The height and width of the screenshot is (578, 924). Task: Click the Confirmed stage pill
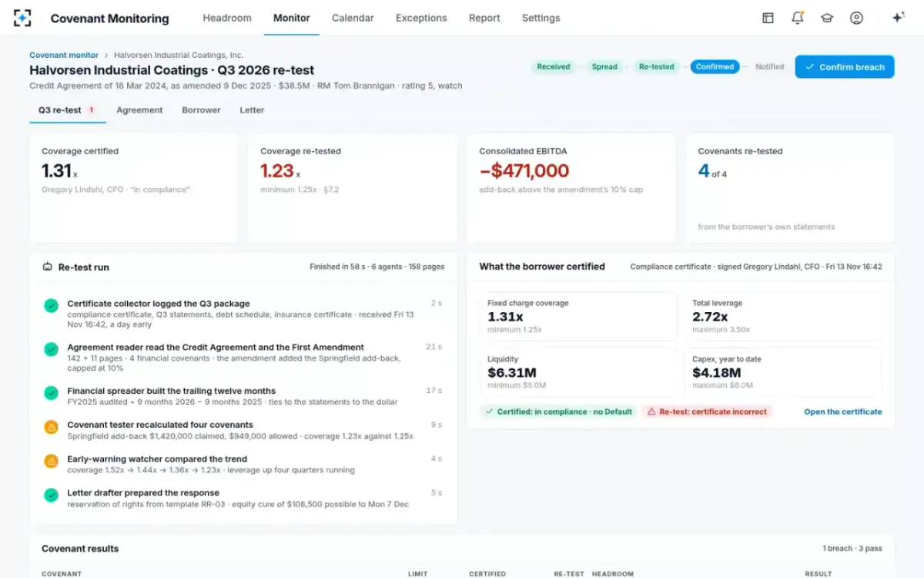pos(715,67)
